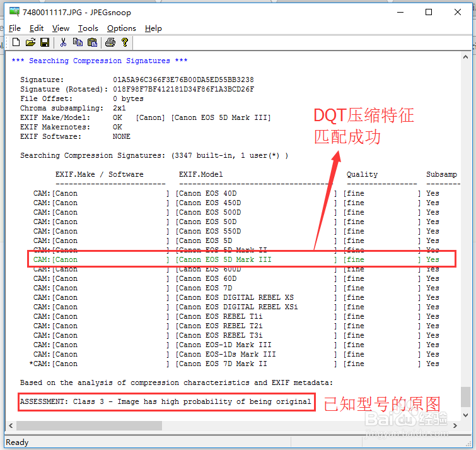Paste with the clipboard icon
476x450 pixels.
click(x=92, y=42)
